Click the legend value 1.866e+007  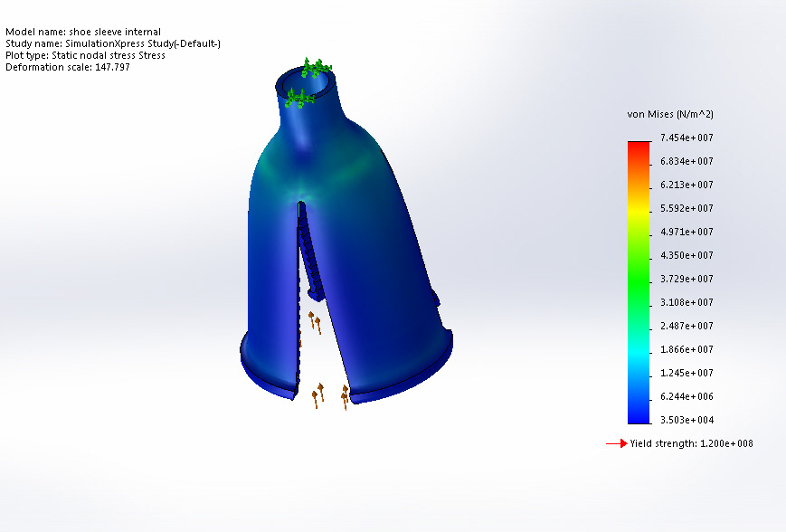click(x=687, y=349)
